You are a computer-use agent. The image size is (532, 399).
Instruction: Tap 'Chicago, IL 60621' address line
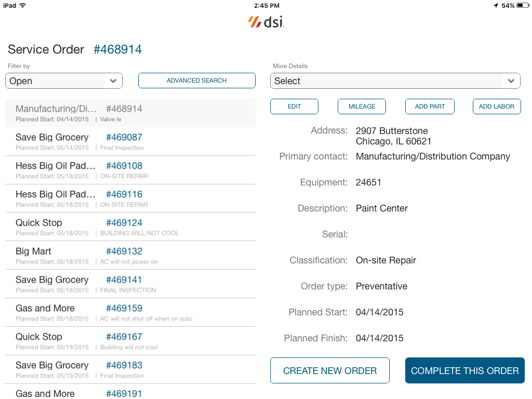(x=394, y=141)
